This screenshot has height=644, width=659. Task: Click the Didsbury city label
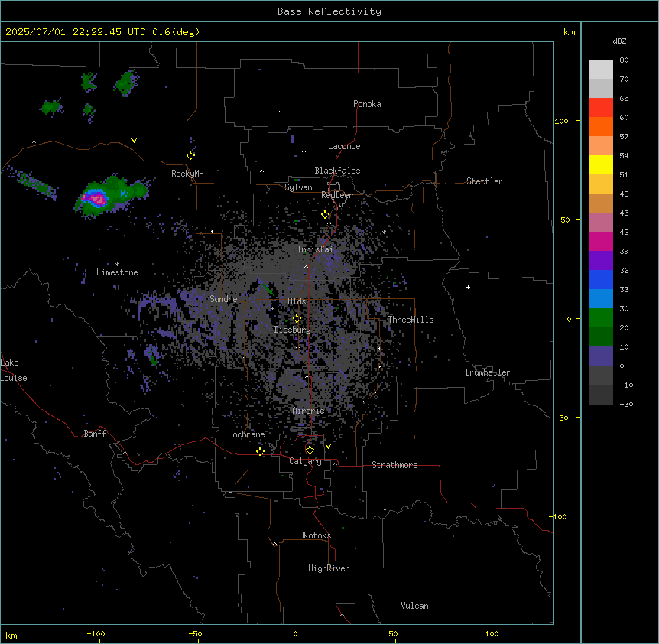(293, 330)
